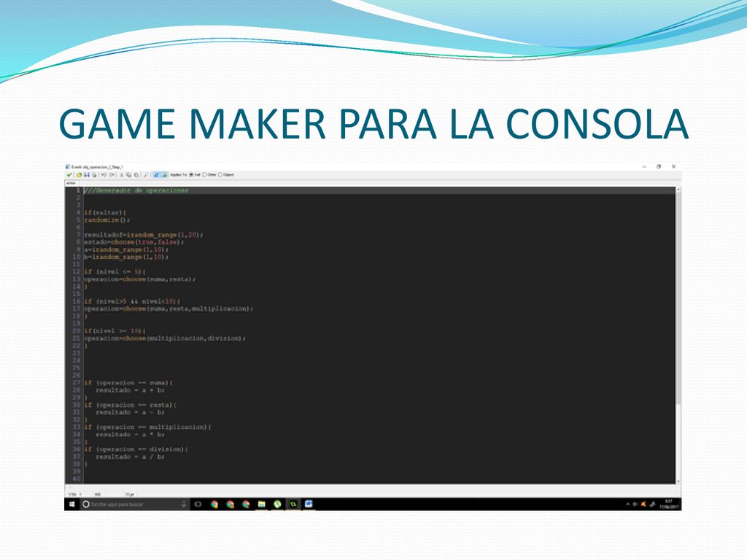The height and width of the screenshot is (560, 747).
Task: Open the first Chrome icon in the taskbar
Action: click(214, 505)
